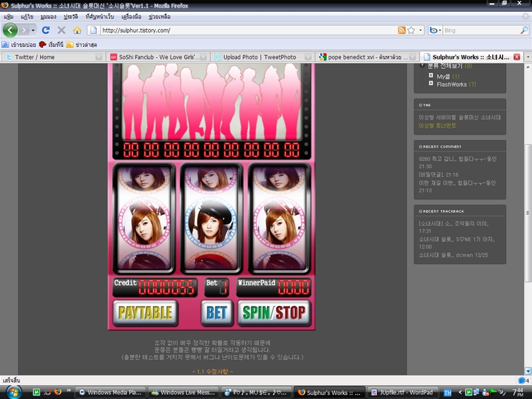Open the ที่คั่นหน้าเว็บ (Bookmarks) menu
The width and height of the screenshot is (532, 399).
(99, 17)
